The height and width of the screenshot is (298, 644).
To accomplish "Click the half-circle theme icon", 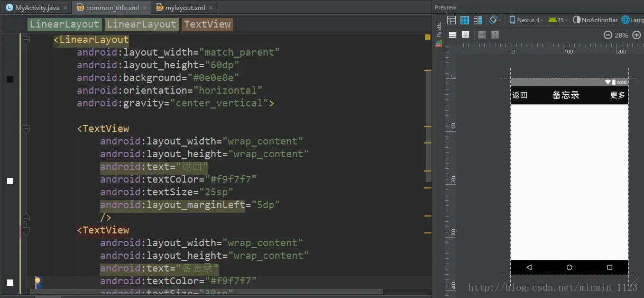I will point(577,20).
